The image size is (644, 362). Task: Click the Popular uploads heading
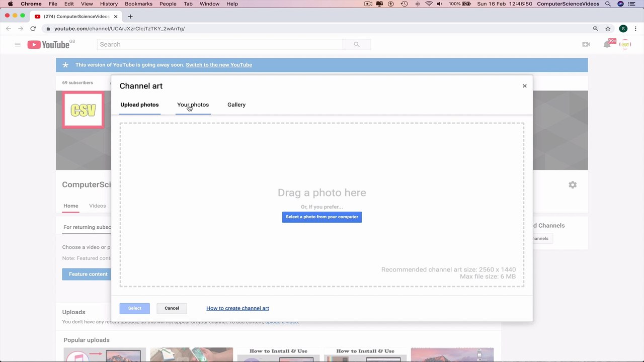87,340
